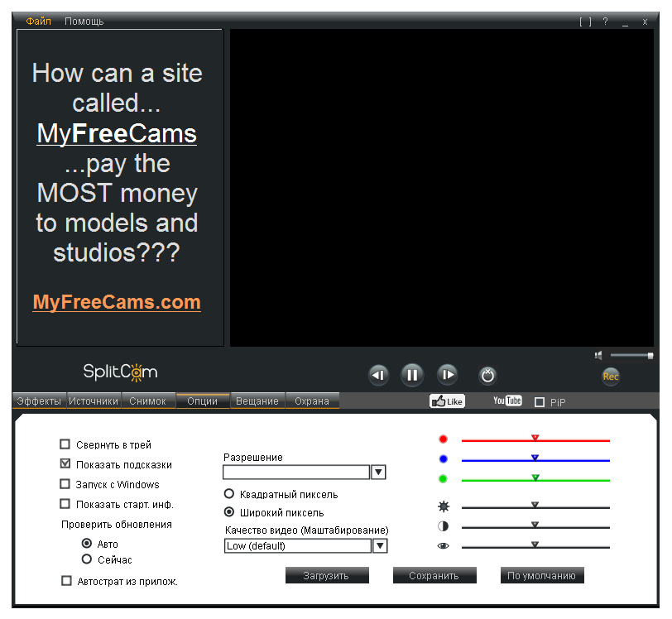Enable the Свернуть в трей checkbox
The image size is (672, 619).
65,444
